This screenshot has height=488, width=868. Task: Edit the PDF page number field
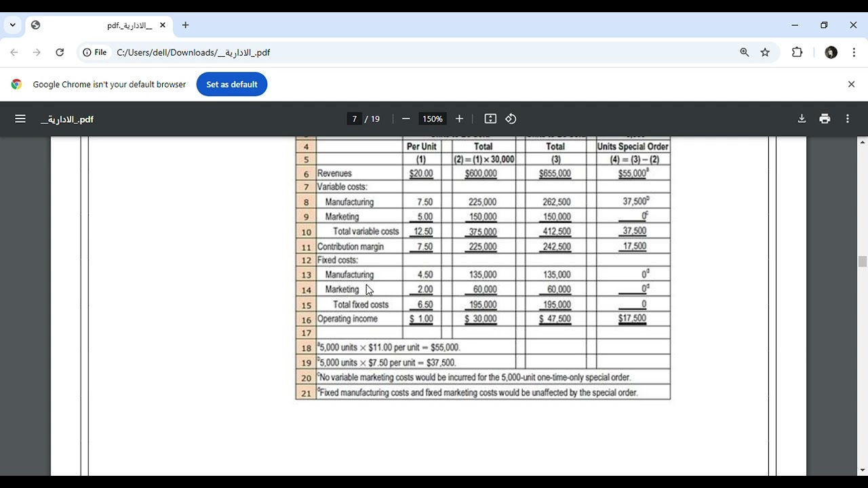click(354, 119)
